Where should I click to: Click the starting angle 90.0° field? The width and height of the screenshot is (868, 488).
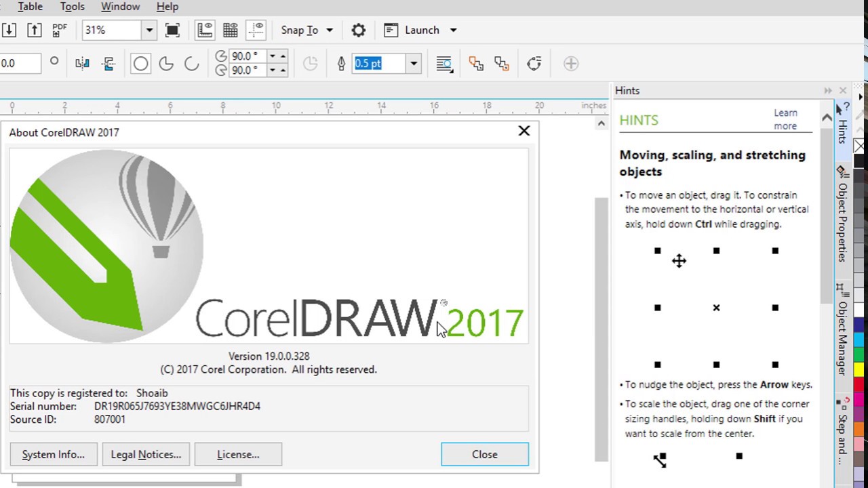coord(248,56)
